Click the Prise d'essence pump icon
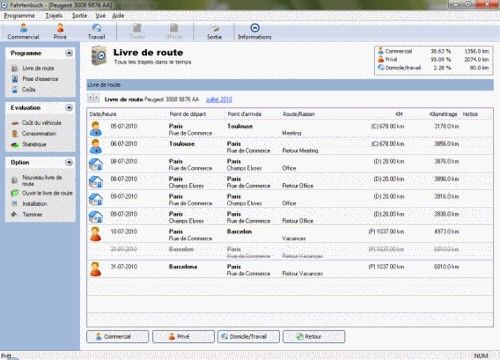The image size is (500, 360). click(x=15, y=79)
